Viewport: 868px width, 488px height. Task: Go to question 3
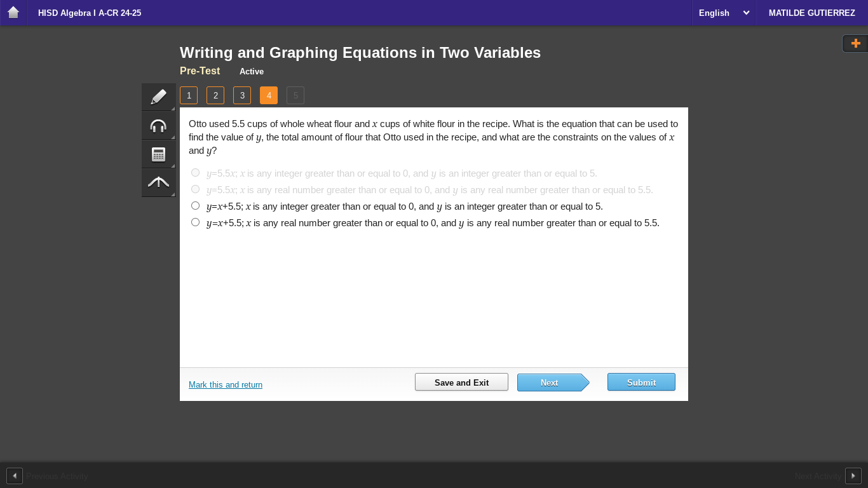242,95
